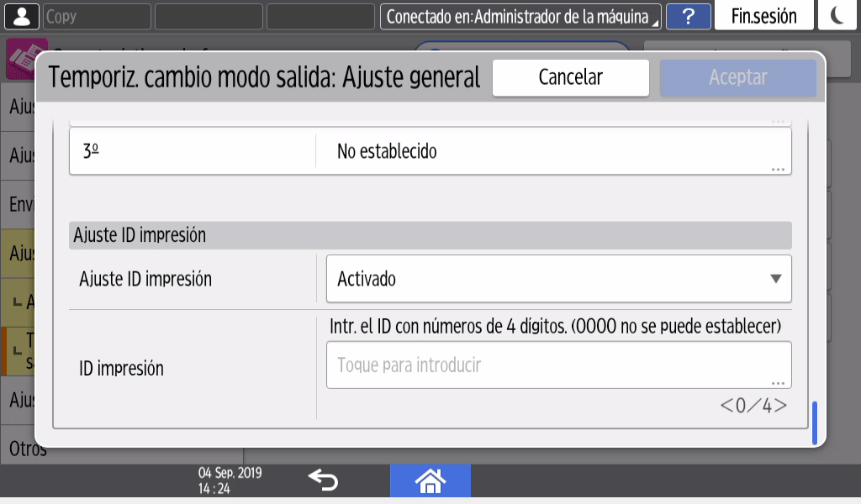Open help with the question mark button
Screen dimensions: 861x504
pos(688,17)
